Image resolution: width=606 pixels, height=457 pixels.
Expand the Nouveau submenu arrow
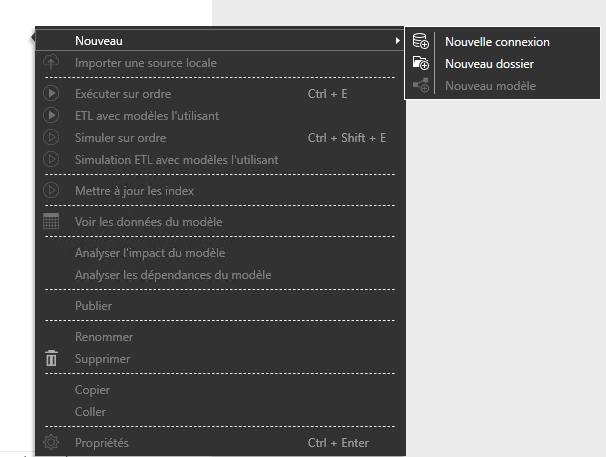(397, 41)
